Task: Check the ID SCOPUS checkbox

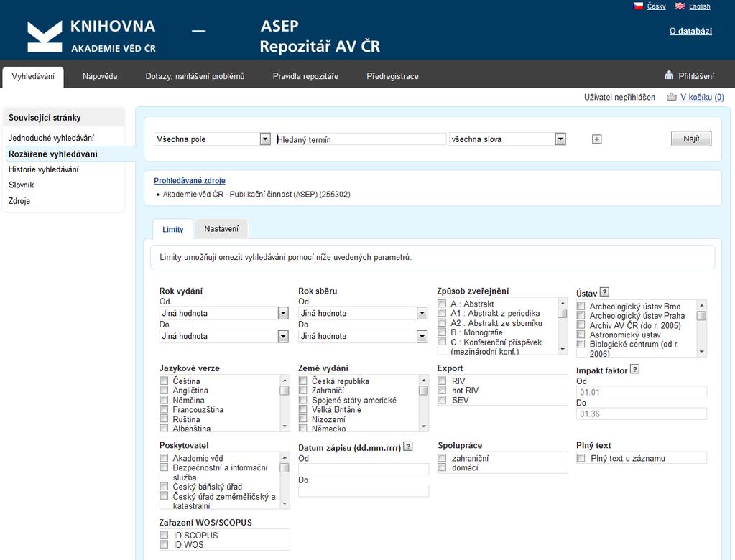Action: (x=164, y=535)
